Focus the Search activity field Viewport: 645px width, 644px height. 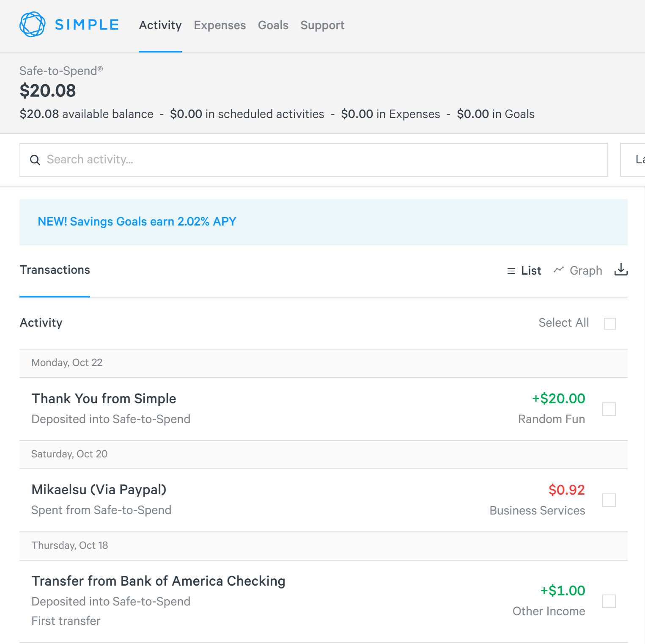tap(314, 160)
